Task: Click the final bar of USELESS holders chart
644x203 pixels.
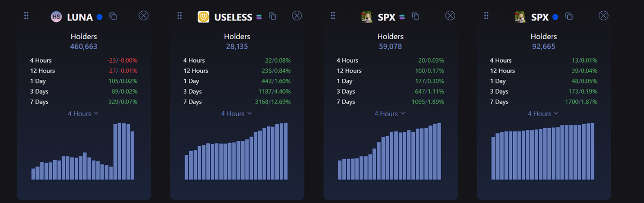Action: (x=286, y=151)
